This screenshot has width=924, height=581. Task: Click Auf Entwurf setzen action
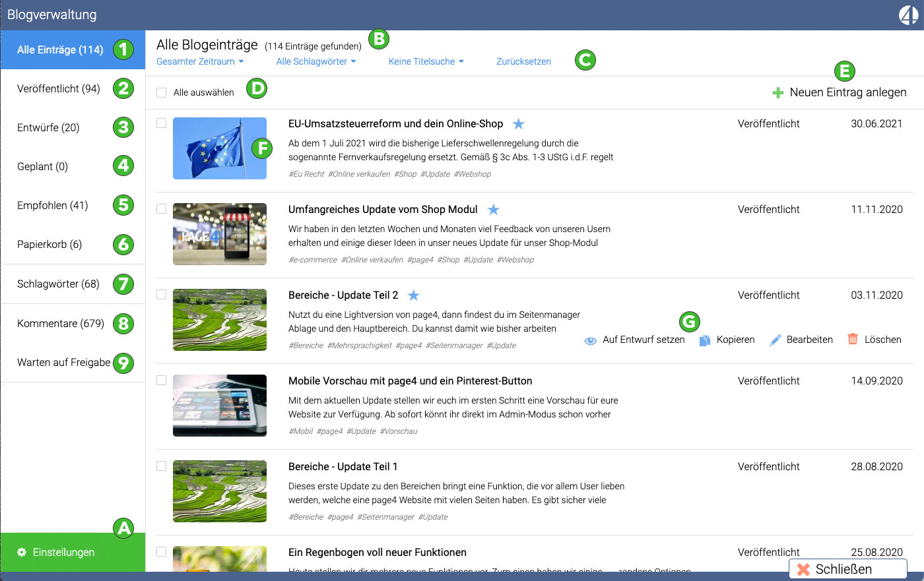[634, 340]
